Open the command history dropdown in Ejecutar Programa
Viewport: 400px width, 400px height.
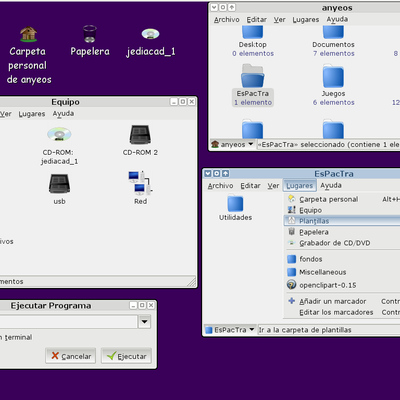click(144, 322)
